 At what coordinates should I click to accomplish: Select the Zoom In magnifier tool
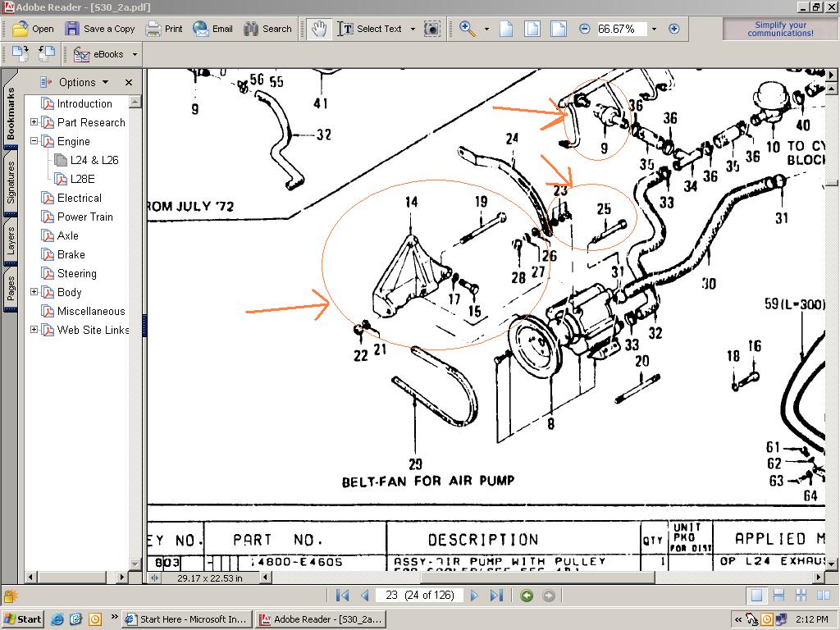point(468,29)
